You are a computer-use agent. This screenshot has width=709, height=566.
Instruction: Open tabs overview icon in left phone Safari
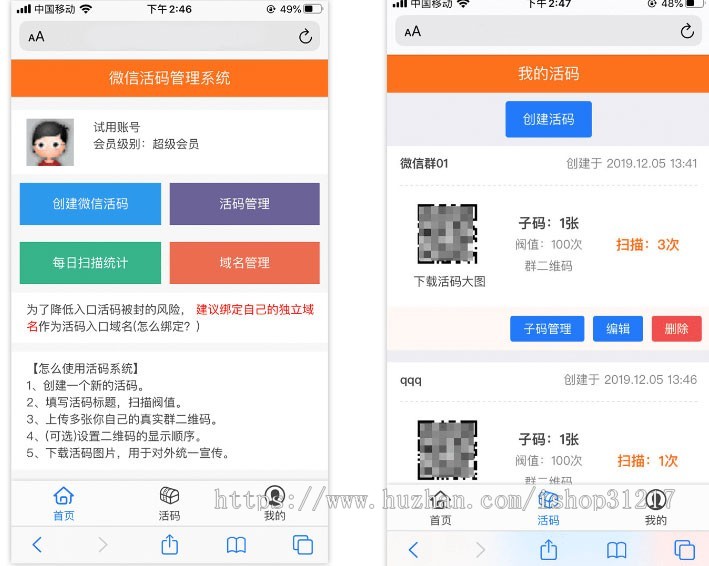point(303,545)
